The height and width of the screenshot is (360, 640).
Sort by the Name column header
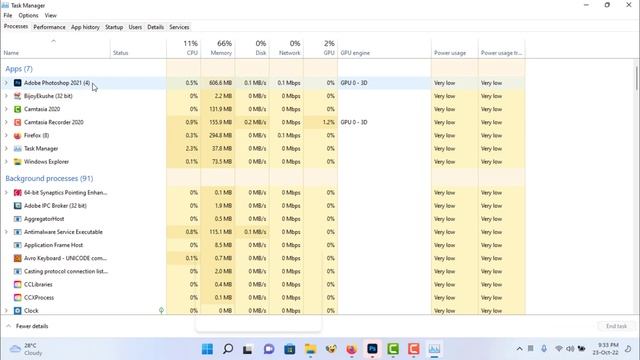point(55,48)
